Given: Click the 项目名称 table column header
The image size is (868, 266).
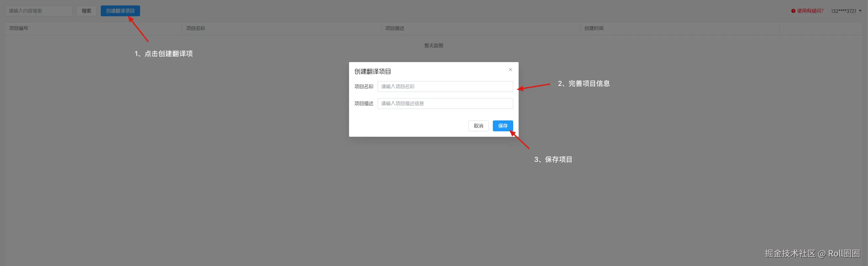Looking at the screenshot, I should click(x=196, y=28).
